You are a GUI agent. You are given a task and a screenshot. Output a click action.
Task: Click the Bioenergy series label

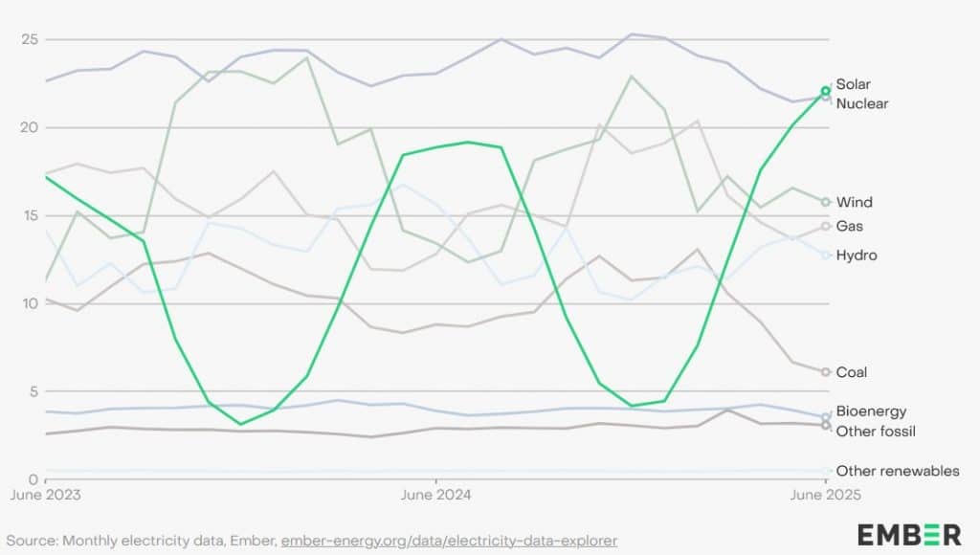871,411
